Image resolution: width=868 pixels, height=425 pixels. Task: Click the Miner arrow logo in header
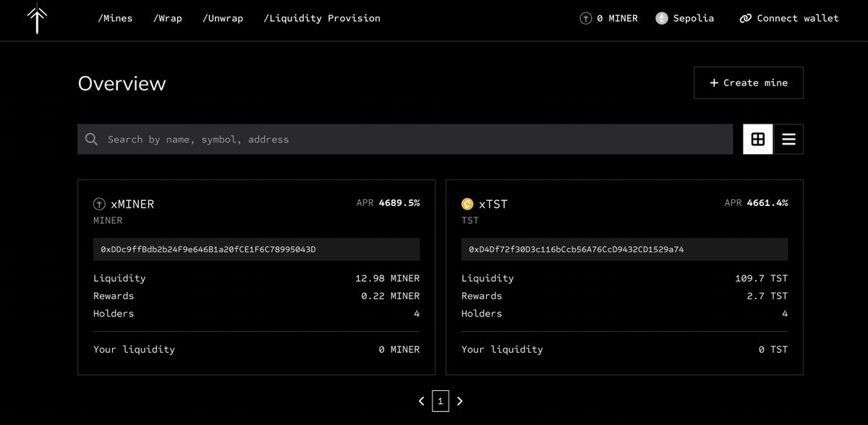pos(37,20)
